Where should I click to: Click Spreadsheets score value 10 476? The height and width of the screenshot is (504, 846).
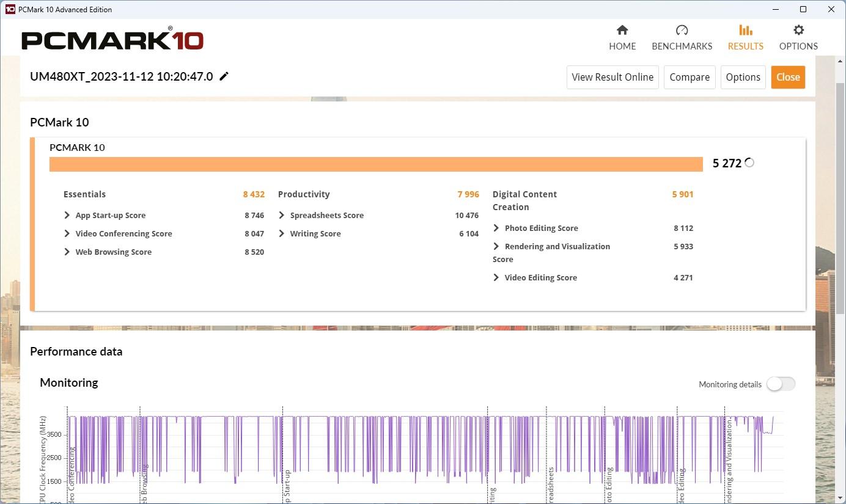(467, 215)
